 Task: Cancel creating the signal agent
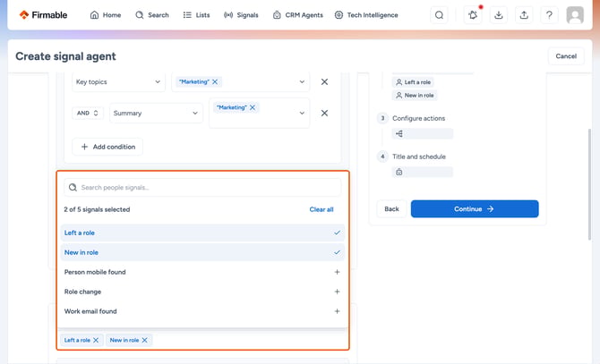click(x=566, y=56)
